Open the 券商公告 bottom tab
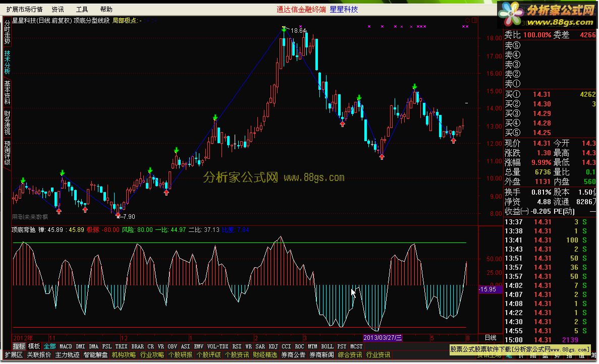This screenshot has width=599, height=364. click(x=293, y=355)
